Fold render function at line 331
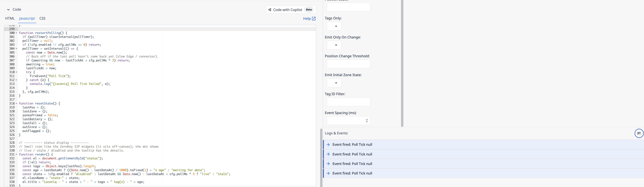Image resolution: width=644 pixels, height=187 pixels. coord(16,155)
